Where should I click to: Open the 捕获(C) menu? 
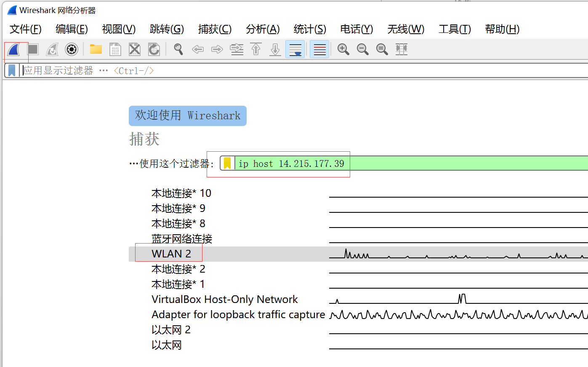tap(215, 29)
